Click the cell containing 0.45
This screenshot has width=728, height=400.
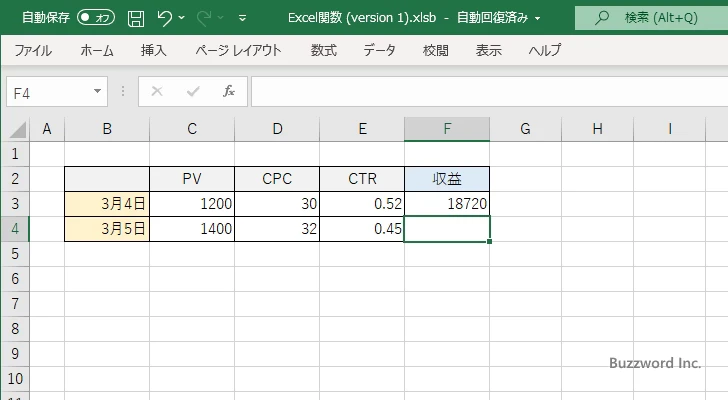pos(362,229)
